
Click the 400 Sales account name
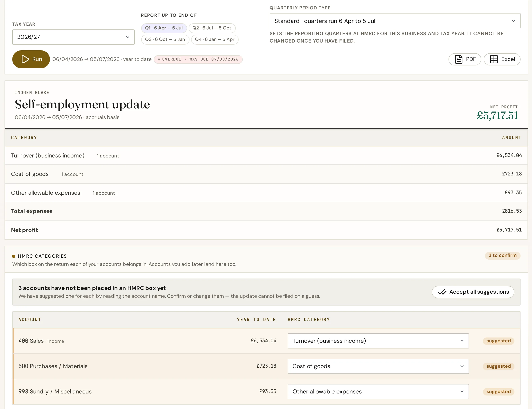coord(31,341)
